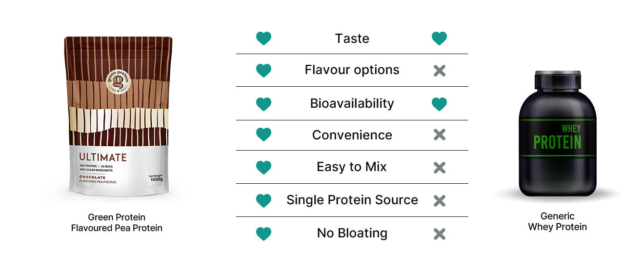The width and height of the screenshot is (644, 272).
Task: Click the Green Protein Flavoured Pea Protein caption
Action: tap(117, 222)
